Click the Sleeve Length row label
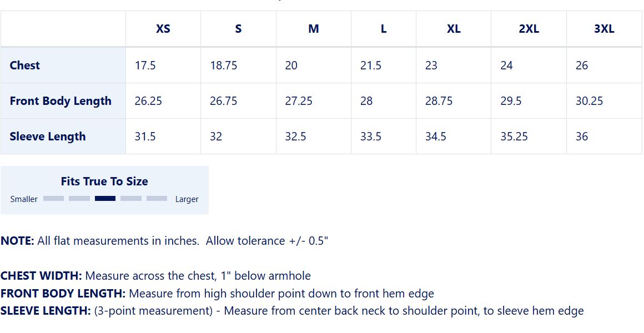The height and width of the screenshot is (333, 644). click(48, 137)
